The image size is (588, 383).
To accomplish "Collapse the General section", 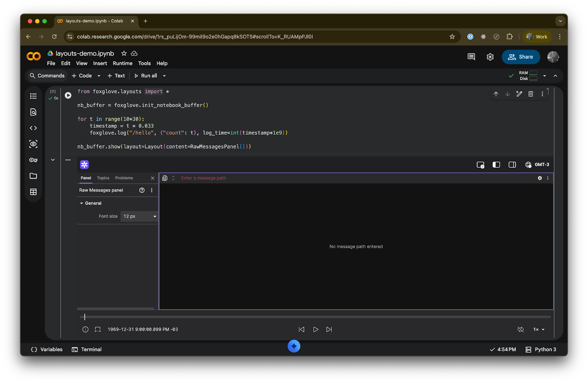I will [82, 203].
